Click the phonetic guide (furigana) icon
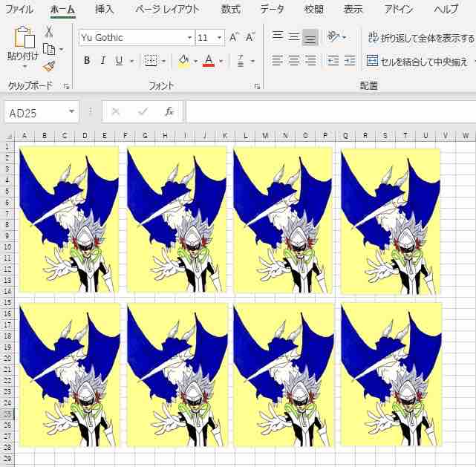476x467 pixels. [241, 61]
